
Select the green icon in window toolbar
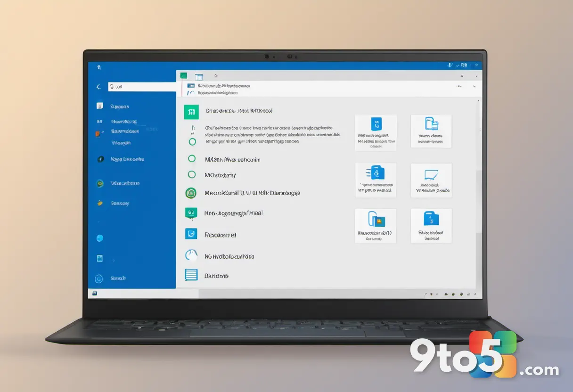point(183,76)
